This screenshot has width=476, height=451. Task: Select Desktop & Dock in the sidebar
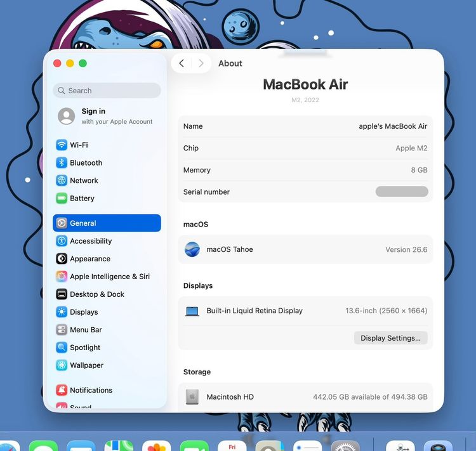point(107,294)
